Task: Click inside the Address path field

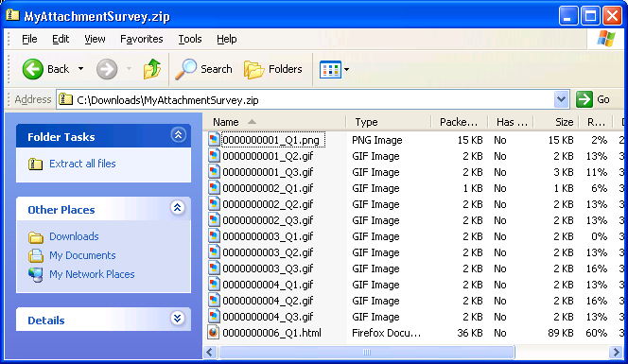Action: point(312,99)
